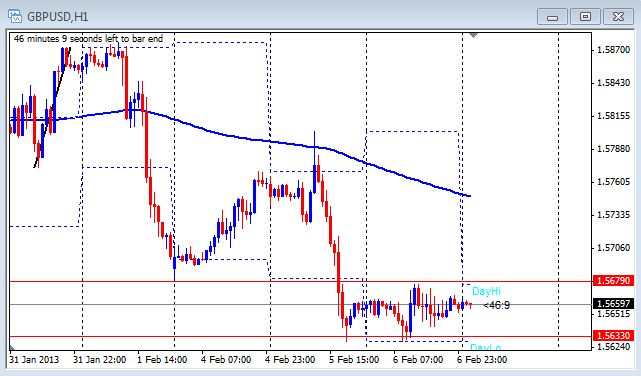Maximize the GBPUSD,H1 chart window
641x376 pixels.
pyautogui.click(x=585, y=17)
